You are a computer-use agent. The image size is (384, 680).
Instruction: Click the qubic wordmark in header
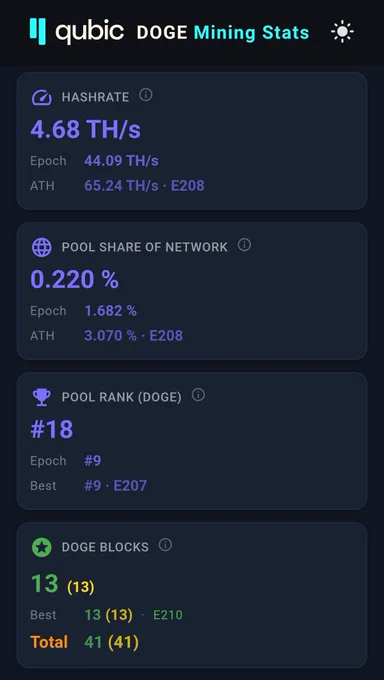[x=89, y=32]
